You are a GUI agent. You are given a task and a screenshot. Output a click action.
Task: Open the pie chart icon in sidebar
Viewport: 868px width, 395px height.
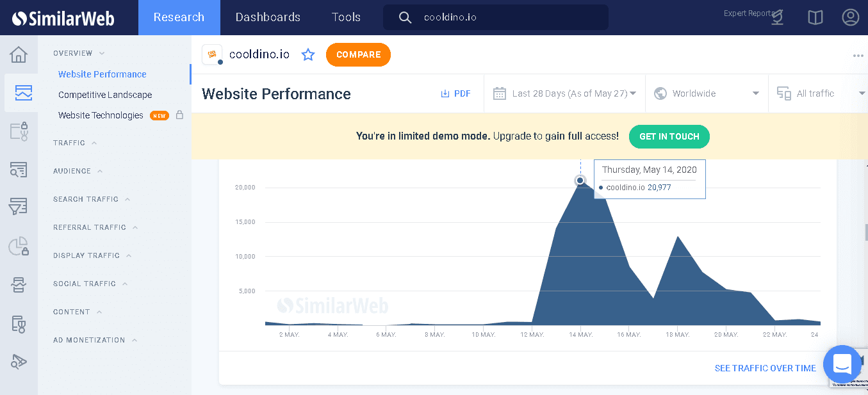click(x=19, y=246)
